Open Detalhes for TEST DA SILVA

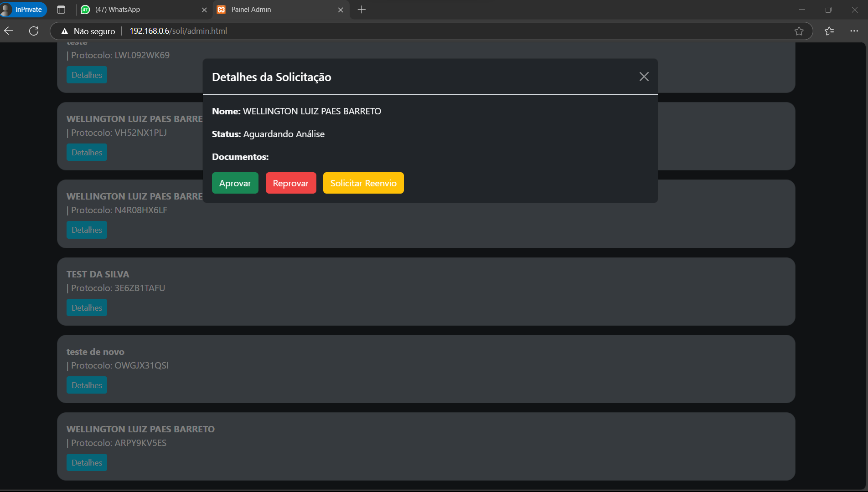click(87, 308)
